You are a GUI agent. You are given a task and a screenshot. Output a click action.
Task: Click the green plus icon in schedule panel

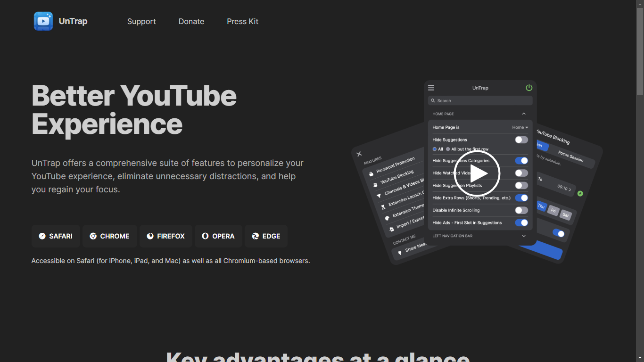click(x=580, y=193)
